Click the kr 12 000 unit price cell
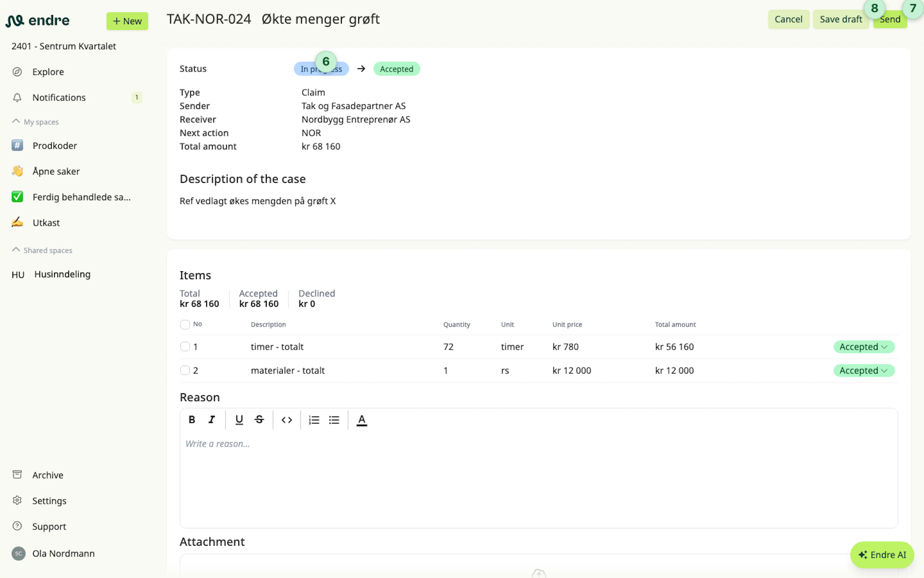Screen dimensions: 924x578 [571, 370]
